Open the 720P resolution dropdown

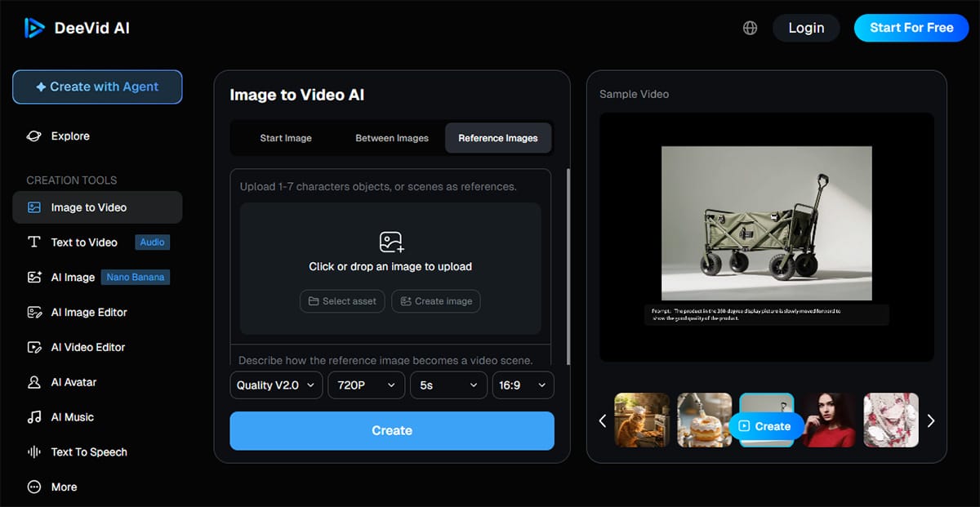pyautogui.click(x=365, y=385)
